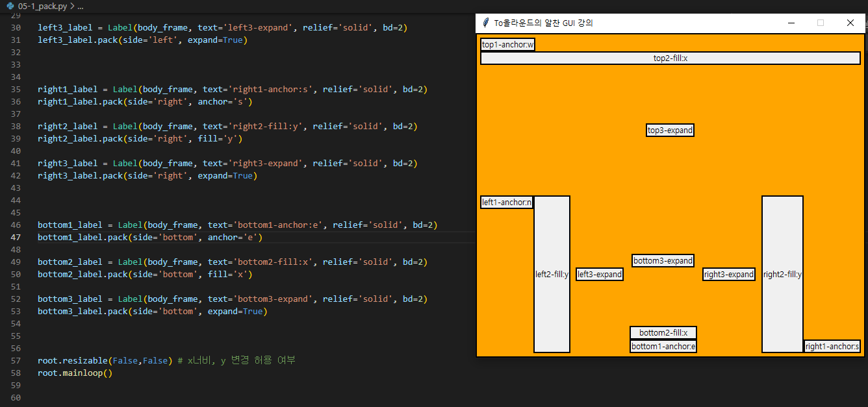Click the top1-anchor:w label
The image size is (868, 407).
pos(507,45)
